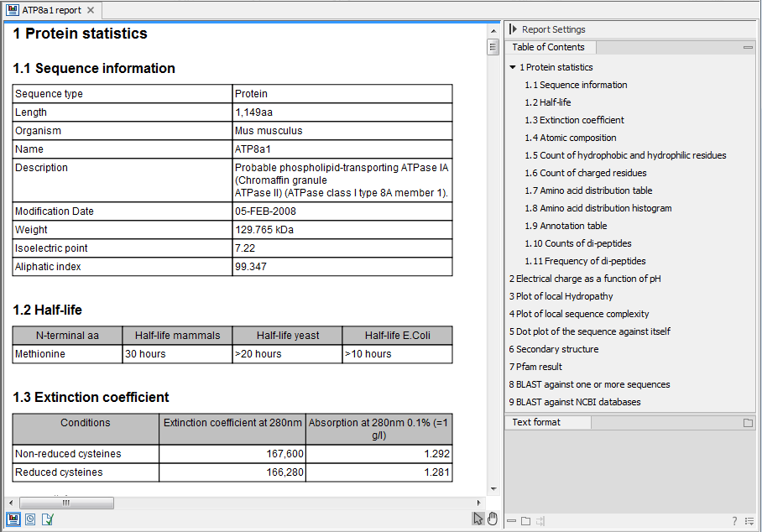
Task: Open the Table of Contents header
Action: point(548,47)
